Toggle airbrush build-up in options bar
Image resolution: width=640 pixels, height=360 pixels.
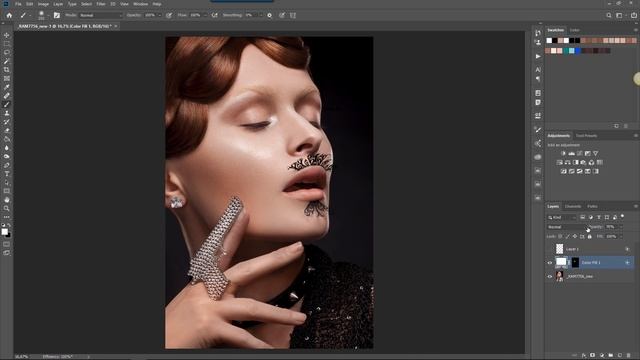click(214, 15)
